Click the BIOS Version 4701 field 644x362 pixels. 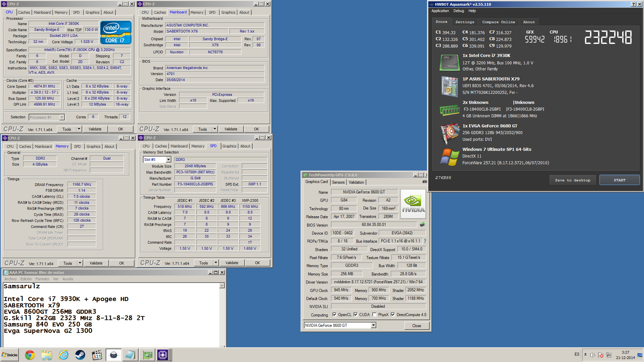(215, 74)
